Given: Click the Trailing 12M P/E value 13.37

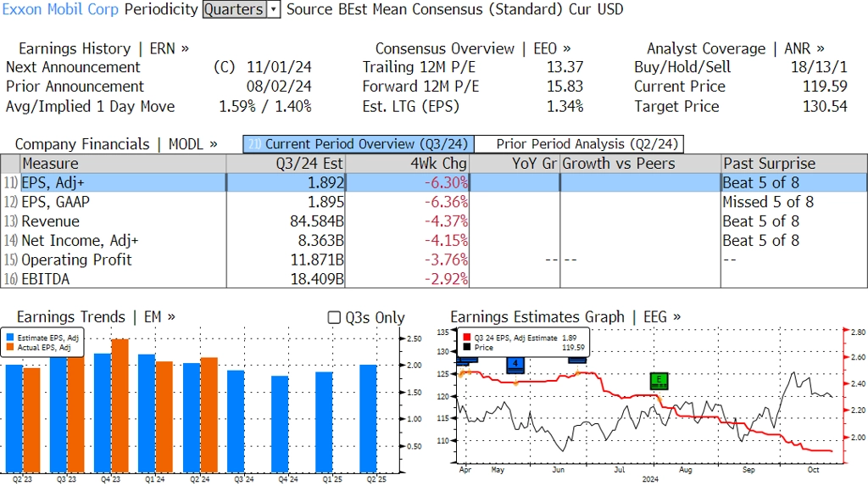Looking at the screenshot, I should (565, 67).
